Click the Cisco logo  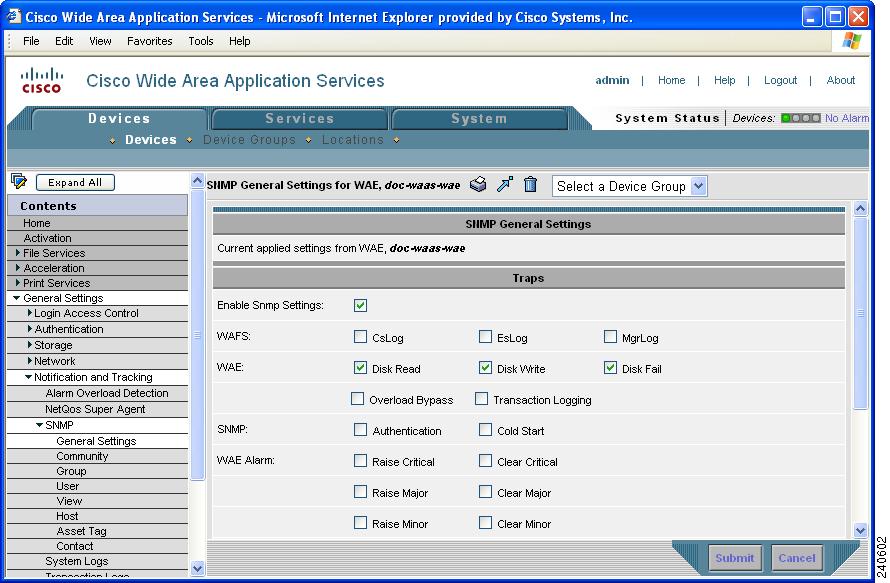click(41, 80)
